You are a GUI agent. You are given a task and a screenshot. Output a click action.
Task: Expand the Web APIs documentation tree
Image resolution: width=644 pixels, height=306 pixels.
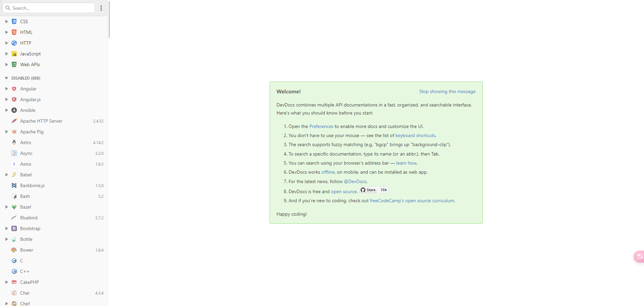pyautogui.click(x=6, y=64)
